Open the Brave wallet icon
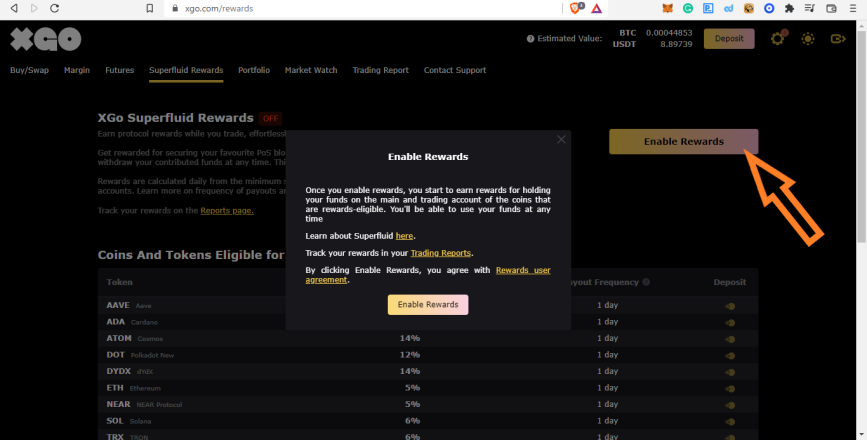This screenshot has width=867, height=440. click(x=831, y=8)
